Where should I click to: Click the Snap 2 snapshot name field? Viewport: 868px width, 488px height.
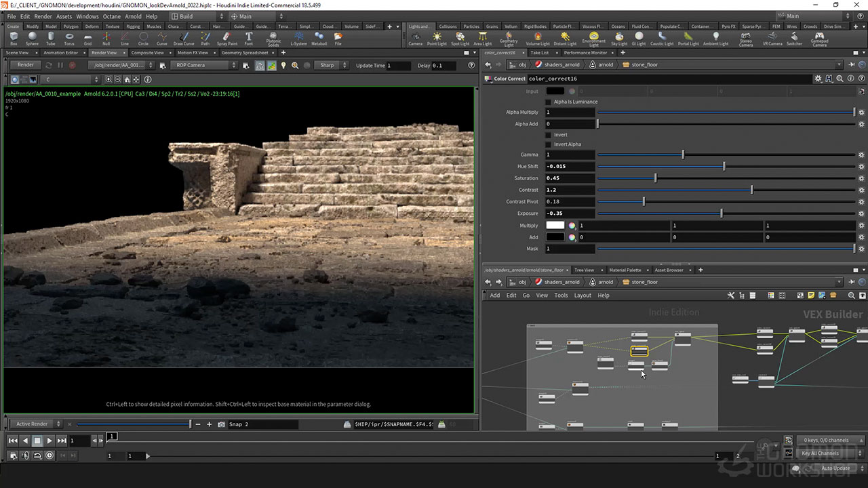point(262,424)
